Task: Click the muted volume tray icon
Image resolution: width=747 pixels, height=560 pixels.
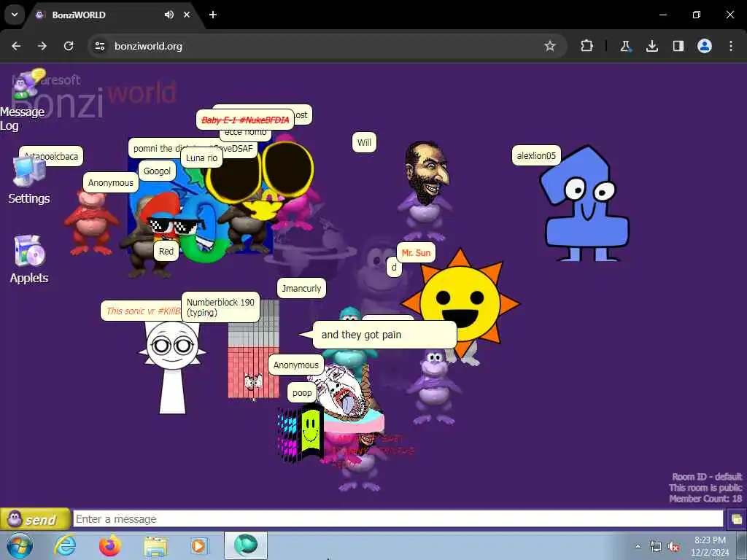Action: 673,547
